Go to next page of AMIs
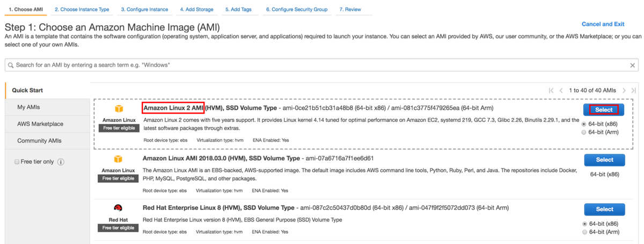The height and width of the screenshot is (244, 644). click(x=624, y=91)
